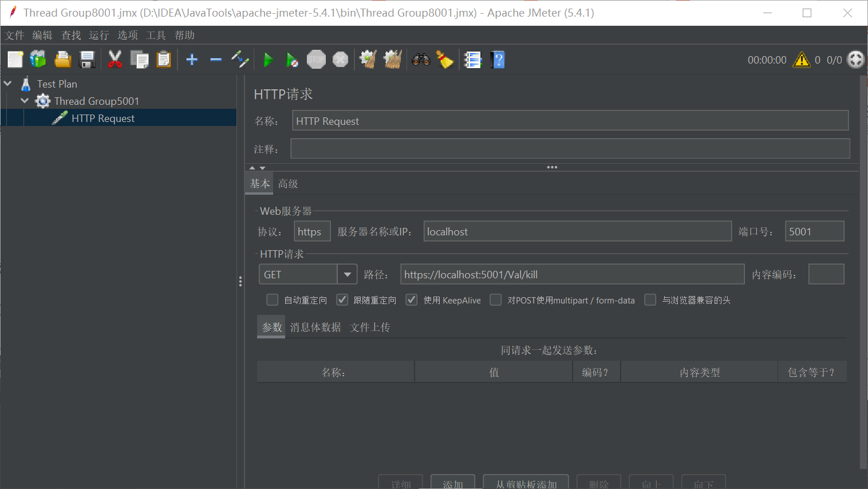
Task: Collapse the Test Plan tree node
Action: [8, 84]
